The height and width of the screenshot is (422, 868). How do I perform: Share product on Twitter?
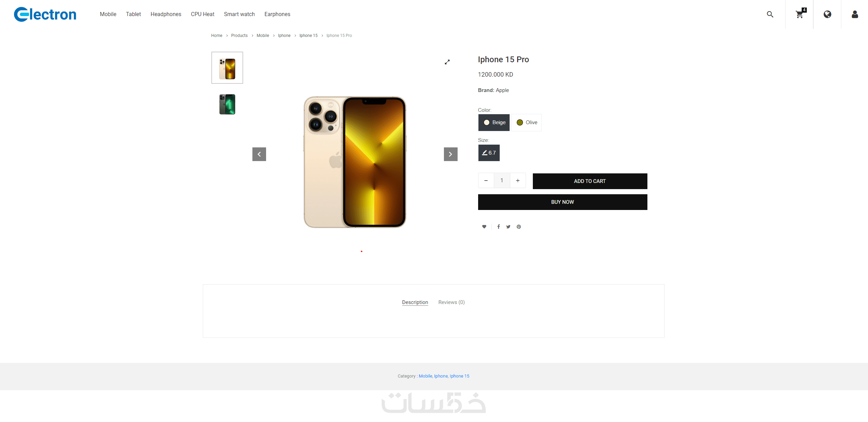(508, 227)
